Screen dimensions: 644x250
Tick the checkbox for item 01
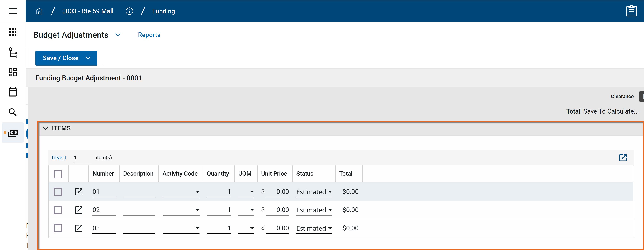coord(58,192)
